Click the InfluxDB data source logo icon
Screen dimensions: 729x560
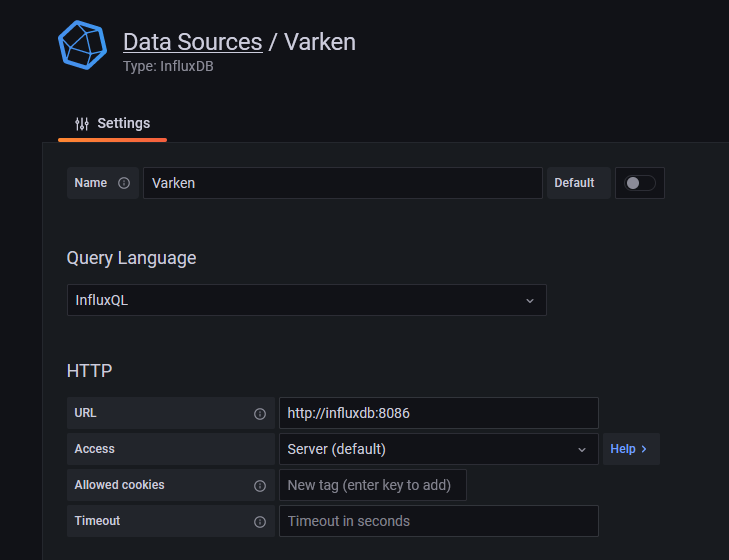(x=82, y=45)
